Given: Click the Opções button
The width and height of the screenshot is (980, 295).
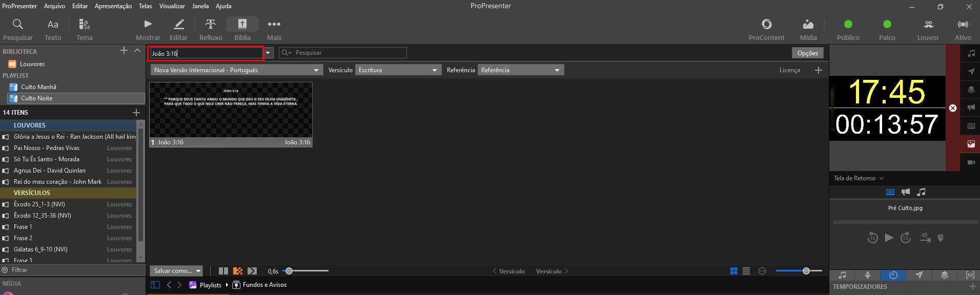Looking at the screenshot, I should (x=808, y=53).
